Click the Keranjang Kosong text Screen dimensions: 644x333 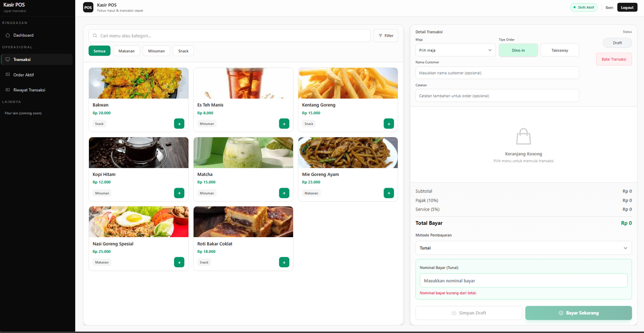(524, 154)
